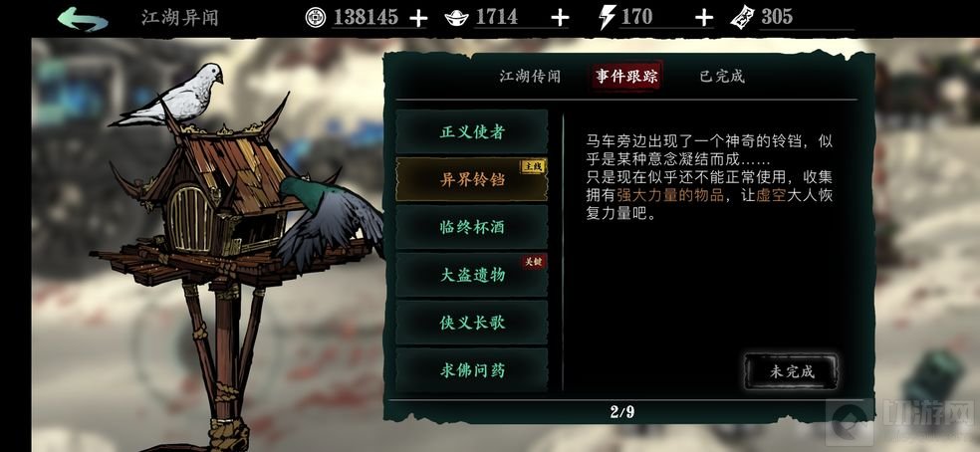This screenshot has width=980, height=452.
Task: Select the 大盗遗物 key quest
Action: click(x=472, y=275)
